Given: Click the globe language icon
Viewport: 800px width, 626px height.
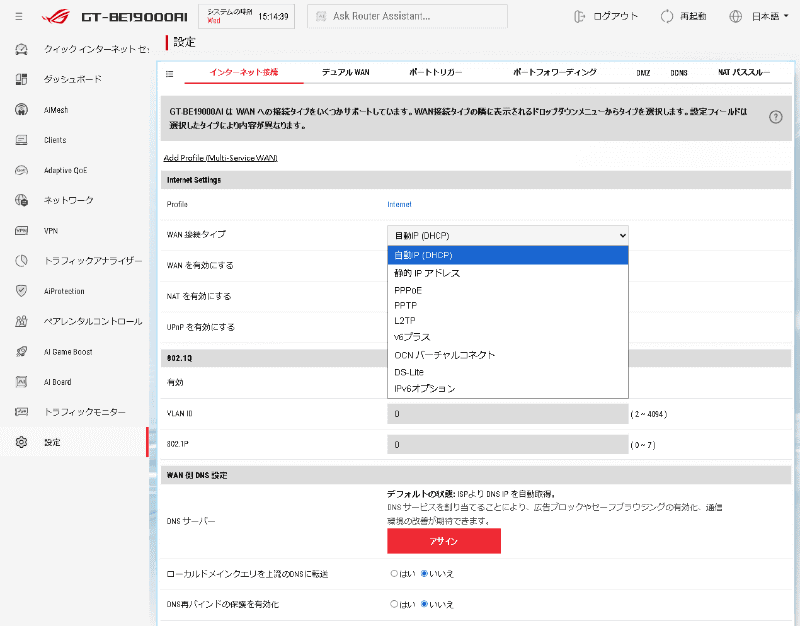Looking at the screenshot, I should tap(735, 16).
